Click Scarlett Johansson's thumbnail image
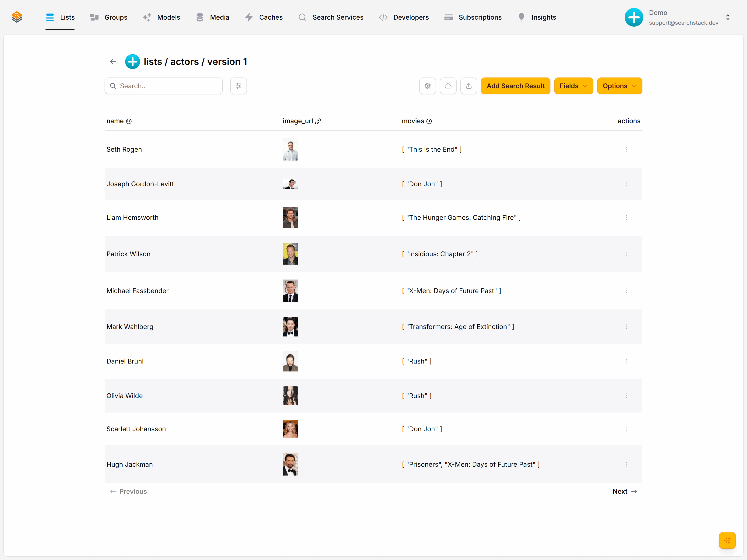The image size is (747, 560). [290, 429]
